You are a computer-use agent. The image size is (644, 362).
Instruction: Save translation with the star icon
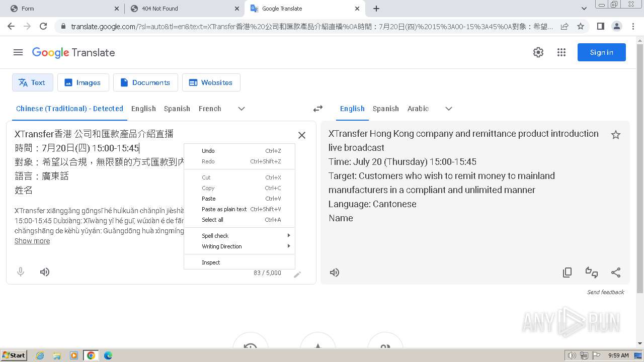pos(616,135)
